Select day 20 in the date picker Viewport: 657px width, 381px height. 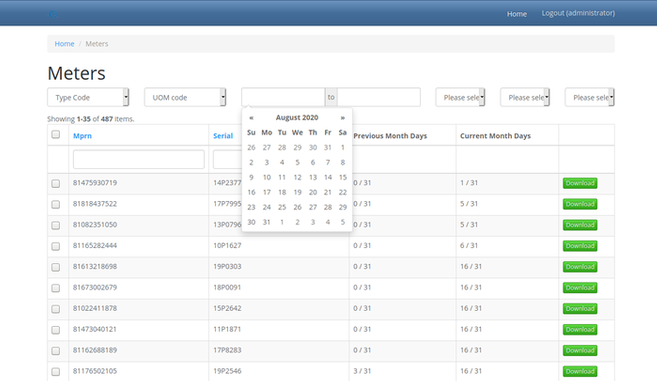pos(313,192)
